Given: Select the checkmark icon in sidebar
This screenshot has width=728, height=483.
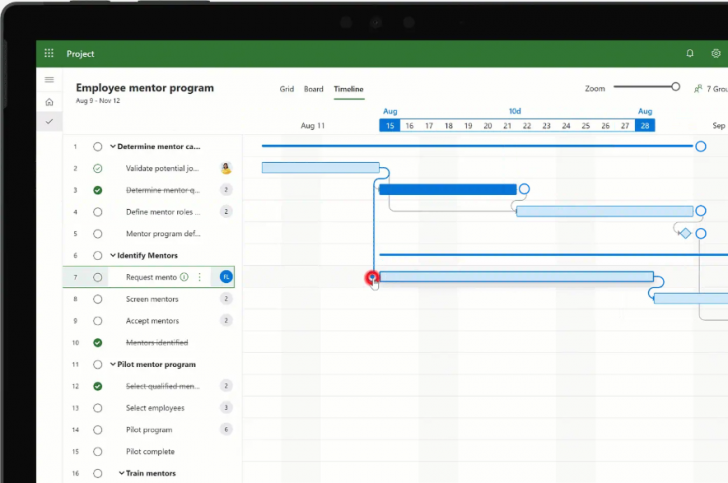Looking at the screenshot, I should [x=49, y=122].
